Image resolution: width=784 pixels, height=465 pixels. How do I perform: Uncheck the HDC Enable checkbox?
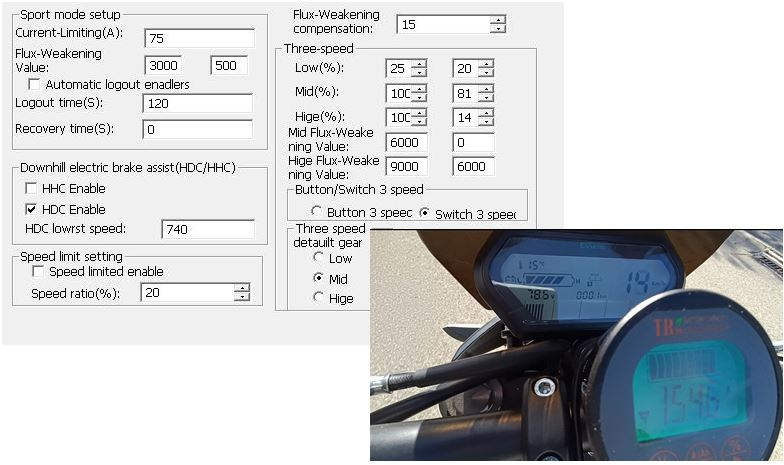pyautogui.click(x=33, y=209)
